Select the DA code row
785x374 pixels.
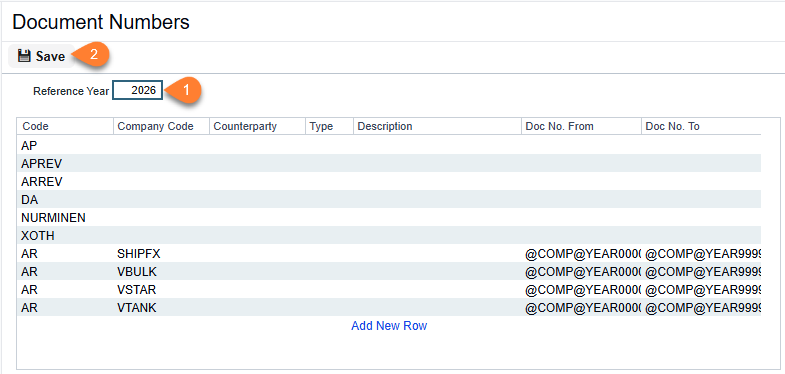tap(389, 199)
